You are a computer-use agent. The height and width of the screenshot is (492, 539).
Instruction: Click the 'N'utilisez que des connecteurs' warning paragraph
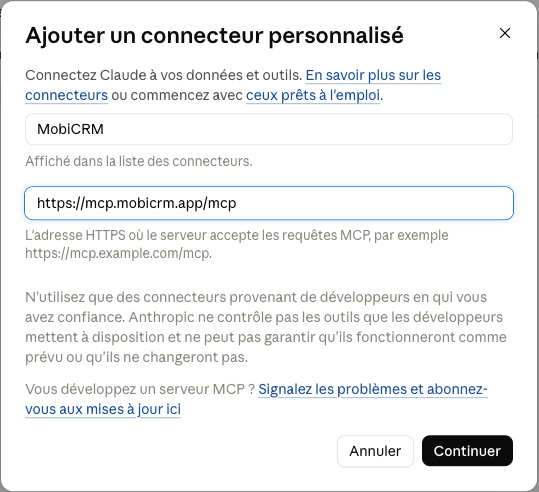tap(266, 327)
